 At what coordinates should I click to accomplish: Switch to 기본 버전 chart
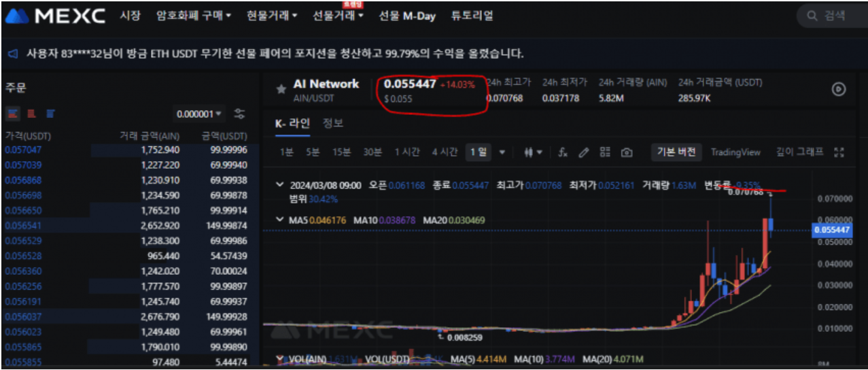pyautogui.click(x=676, y=152)
